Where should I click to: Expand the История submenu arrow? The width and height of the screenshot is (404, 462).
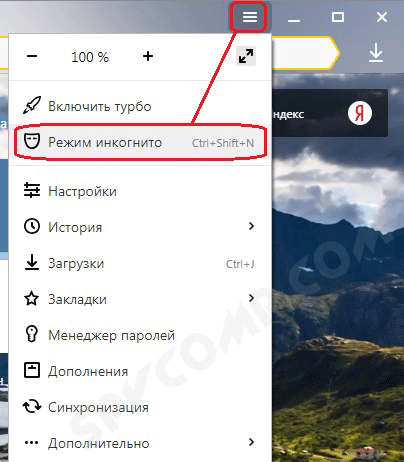[x=251, y=226]
